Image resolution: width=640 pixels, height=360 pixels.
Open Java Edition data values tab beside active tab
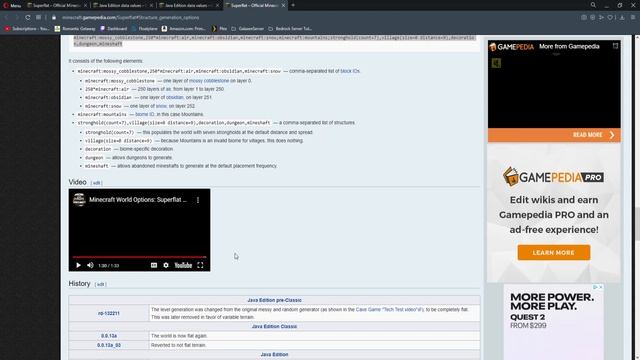click(x=189, y=5)
